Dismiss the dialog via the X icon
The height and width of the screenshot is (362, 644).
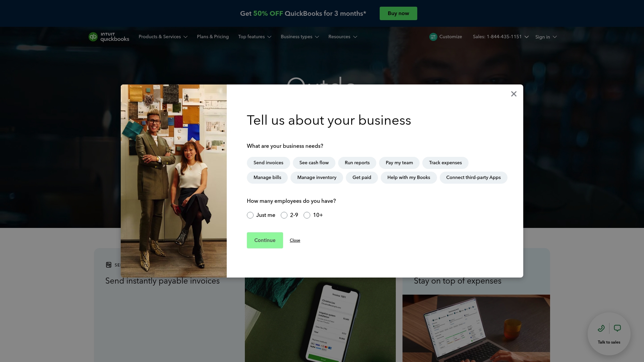(514, 94)
